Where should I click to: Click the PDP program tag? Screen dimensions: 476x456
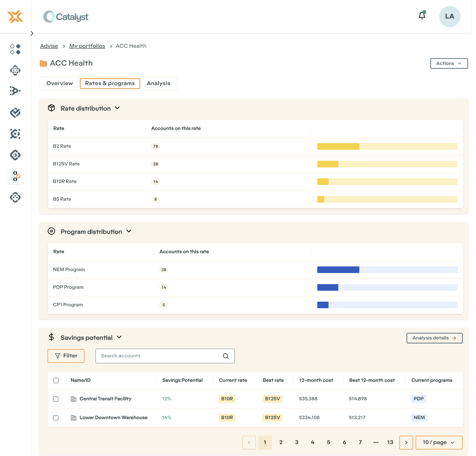[418, 399]
